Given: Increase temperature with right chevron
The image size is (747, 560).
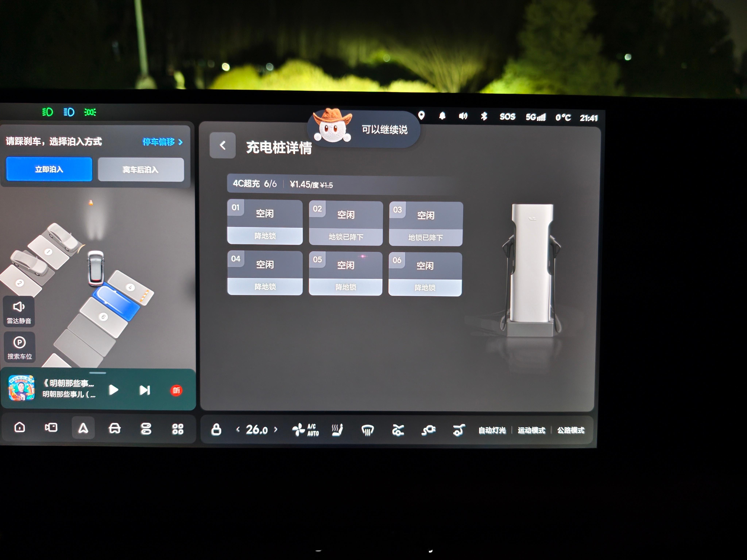Looking at the screenshot, I should (276, 429).
